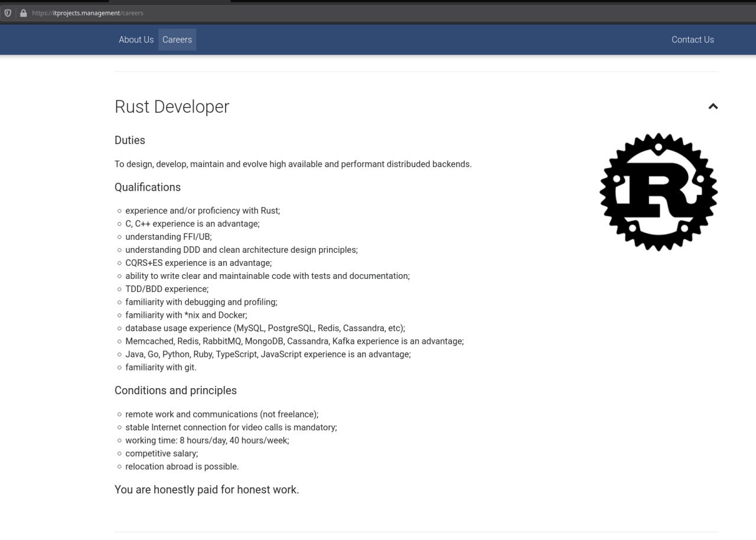The image size is (756, 540).
Task: Click 'working time: 8 hours/day, 40 hours/week;' item
Action: [x=207, y=440]
